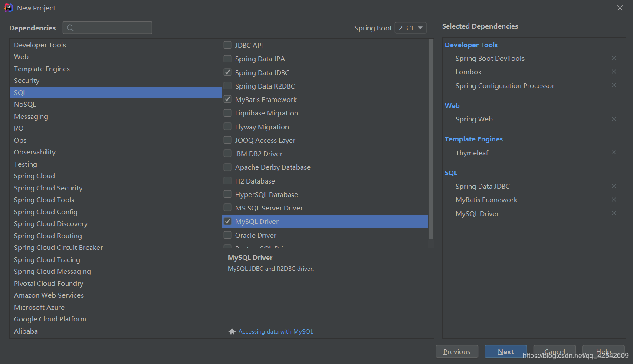Click the home icon beside the MySQL guide link
Screen dimensions: 633x364
[x=232, y=331]
